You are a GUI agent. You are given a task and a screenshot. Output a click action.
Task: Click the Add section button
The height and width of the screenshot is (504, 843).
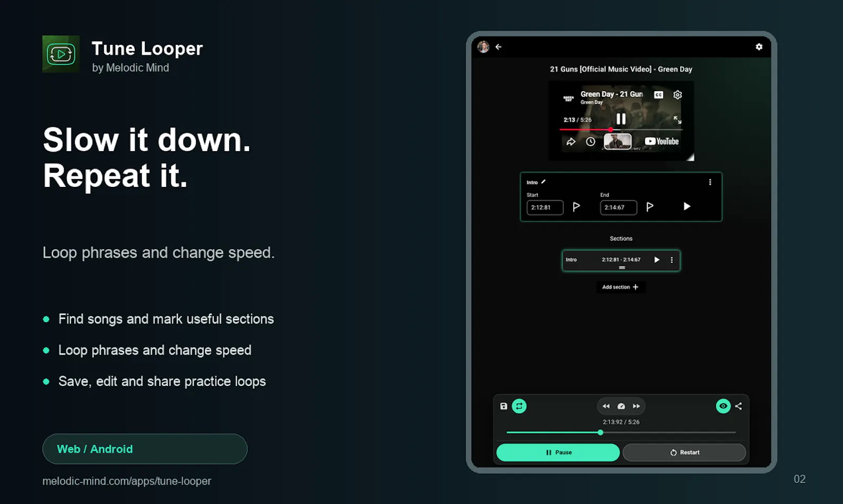click(x=621, y=287)
